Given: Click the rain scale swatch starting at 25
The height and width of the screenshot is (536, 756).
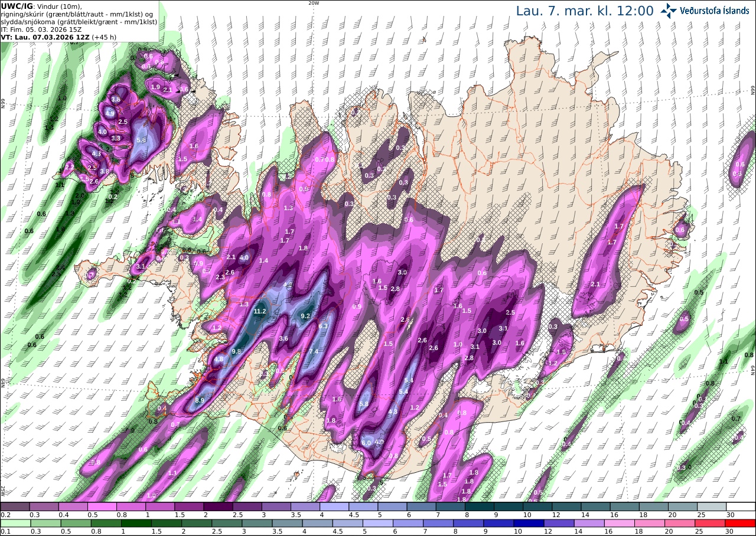Looking at the screenshot, I should click(712, 523).
